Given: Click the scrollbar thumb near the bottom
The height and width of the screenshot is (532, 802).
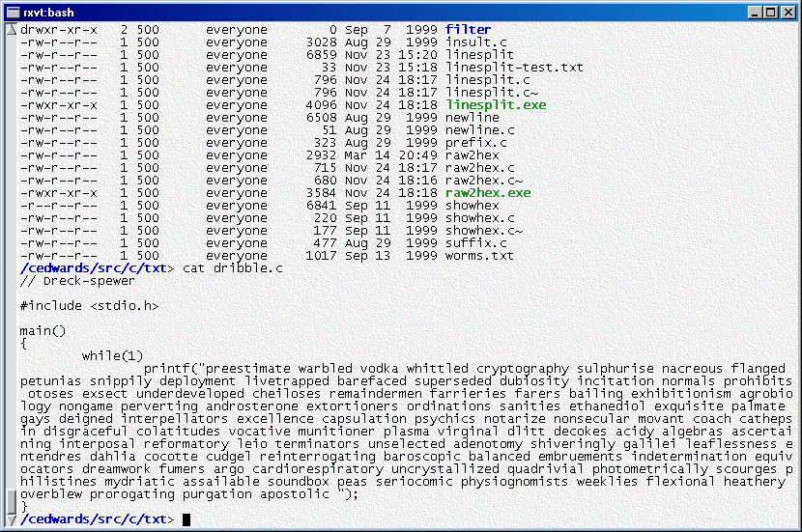Looking at the screenshot, I should (x=11, y=502).
